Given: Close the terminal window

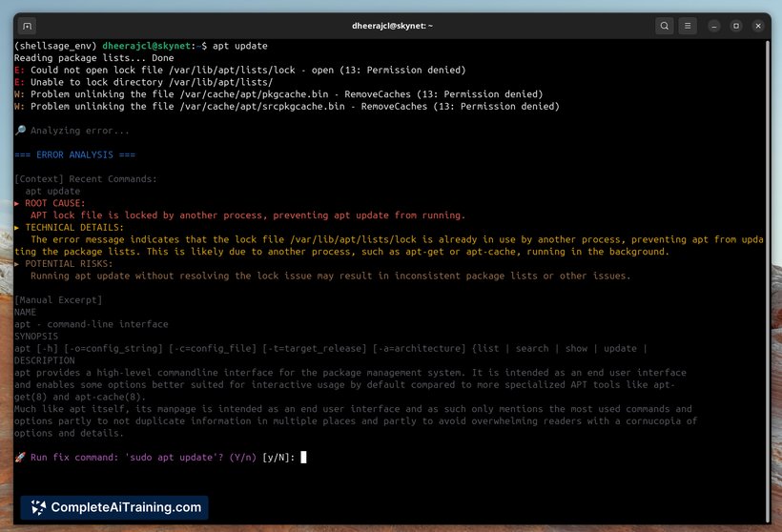Looking at the screenshot, I should point(758,26).
